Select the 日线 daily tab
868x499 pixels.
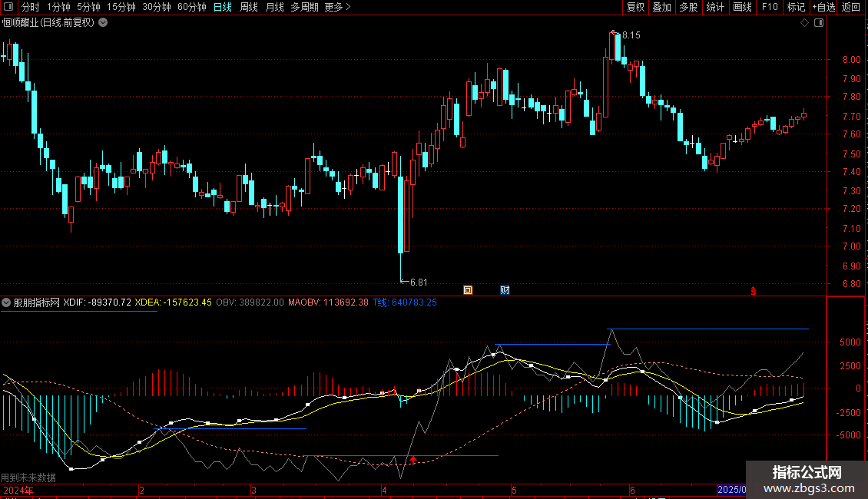[223, 7]
